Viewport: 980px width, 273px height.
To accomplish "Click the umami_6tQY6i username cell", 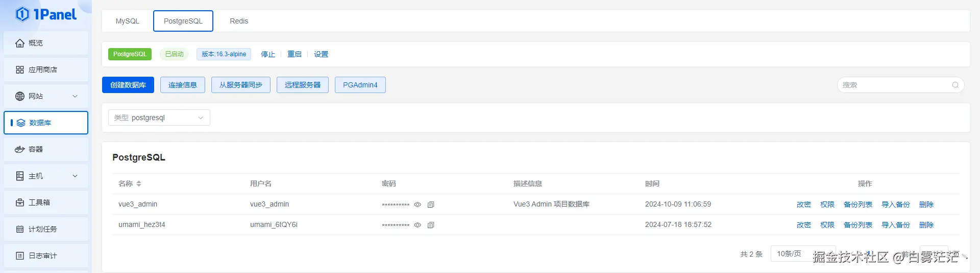I will [274, 224].
